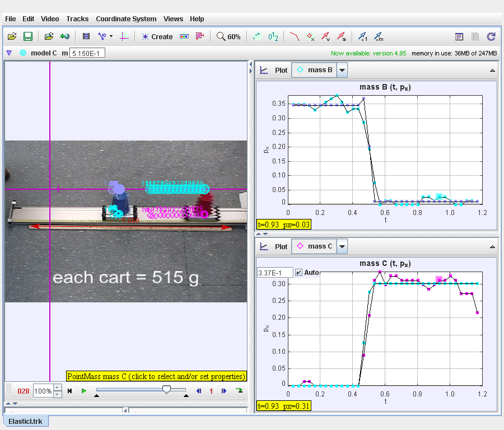The height and width of the screenshot is (430, 504).
Task: Click the refresh icon in the toolbar
Action: click(491, 36)
